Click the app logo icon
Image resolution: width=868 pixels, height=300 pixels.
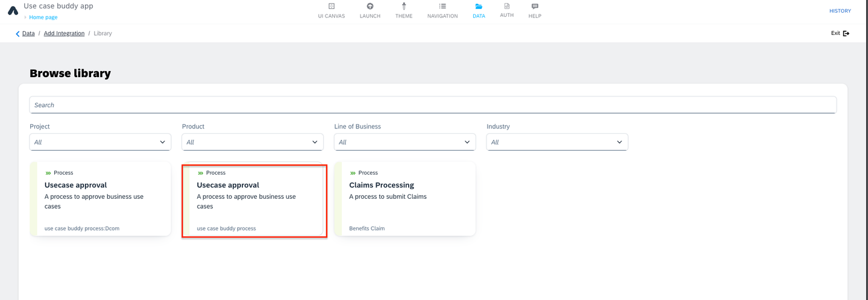click(x=13, y=10)
